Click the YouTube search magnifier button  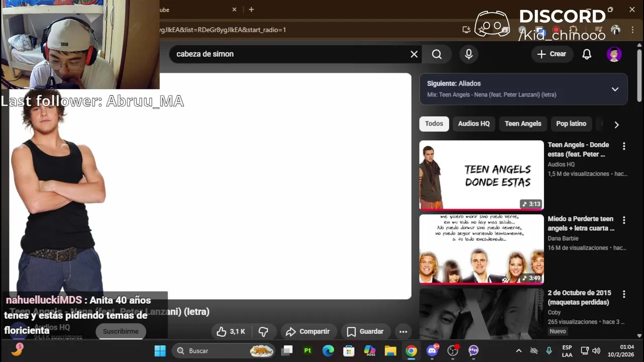point(437,54)
